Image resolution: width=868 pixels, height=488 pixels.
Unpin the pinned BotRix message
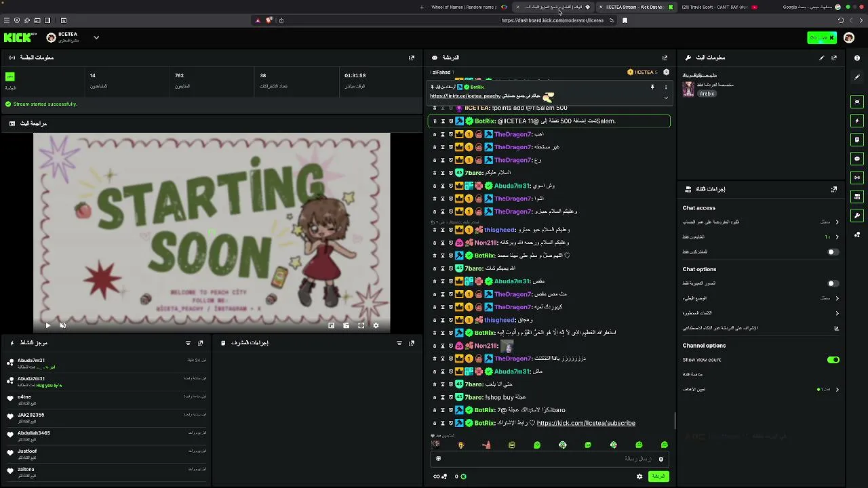click(652, 87)
